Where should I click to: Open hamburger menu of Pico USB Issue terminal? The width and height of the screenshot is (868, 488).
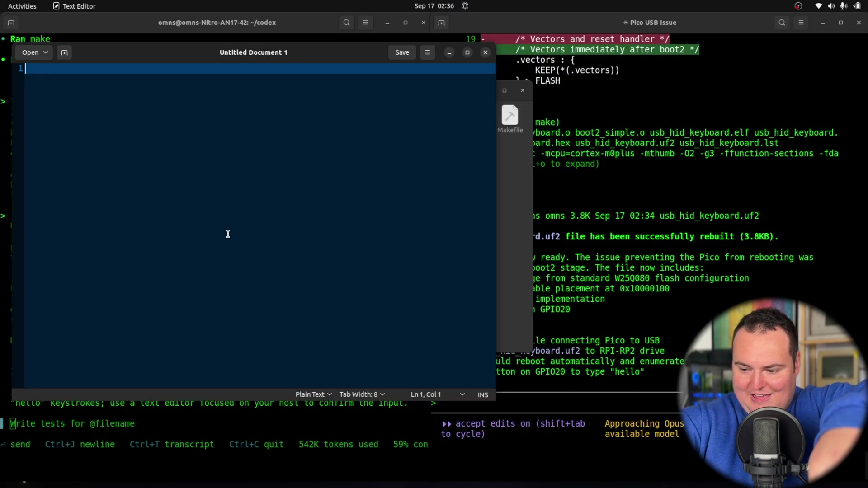click(x=801, y=23)
